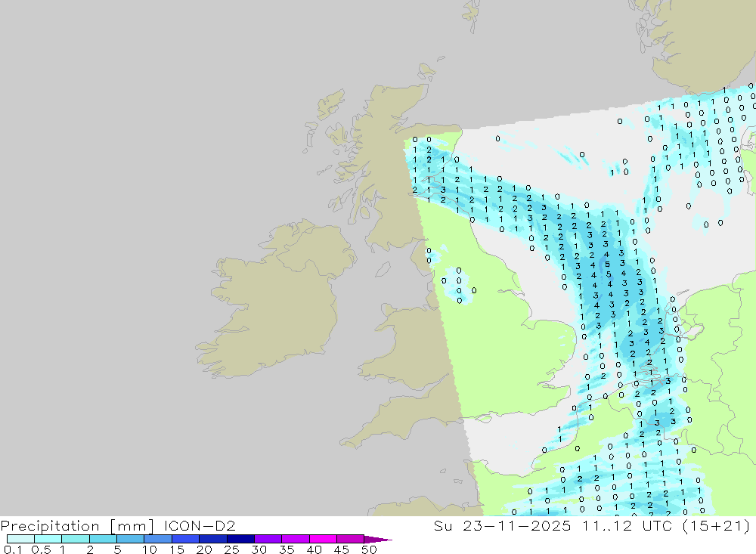The width and height of the screenshot is (756, 554).
Task: Click the 2–5 mm legend color swatch
Action: pyautogui.click(x=103, y=539)
